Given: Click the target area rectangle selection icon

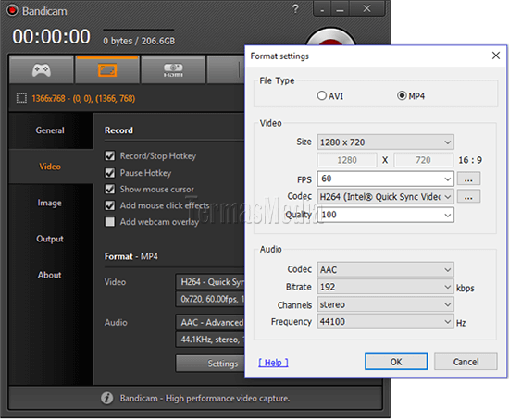Looking at the screenshot, I should (21, 98).
